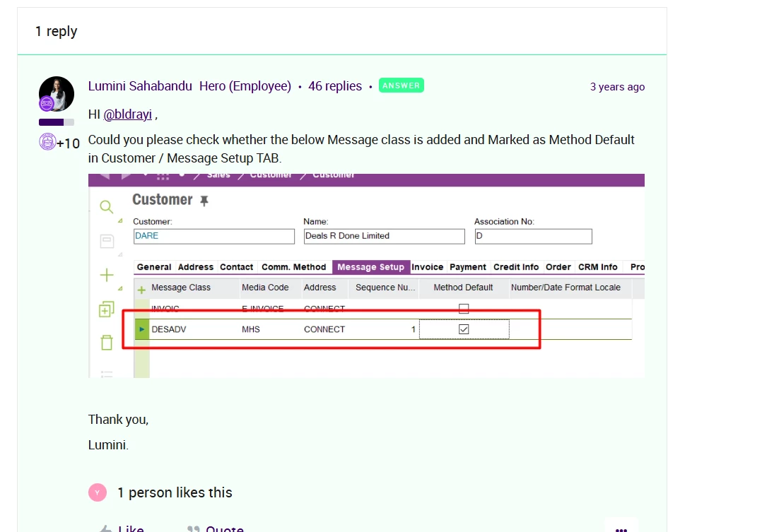Open the three-dot more options menu
Viewport: 762px width, 532px height.
pyautogui.click(x=621, y=529)
